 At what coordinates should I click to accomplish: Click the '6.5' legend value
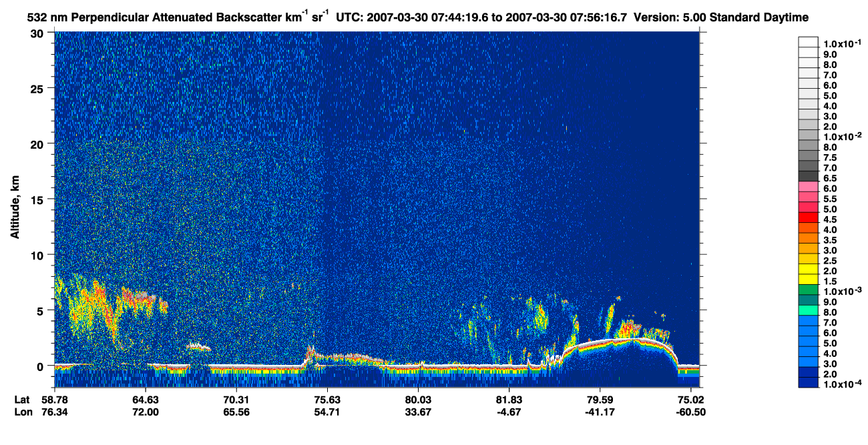point(830,179)
